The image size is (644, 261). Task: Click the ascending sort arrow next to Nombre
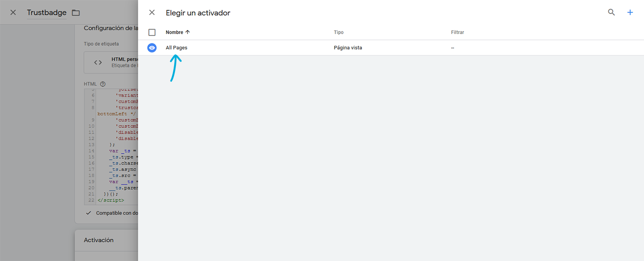point(187,32)
